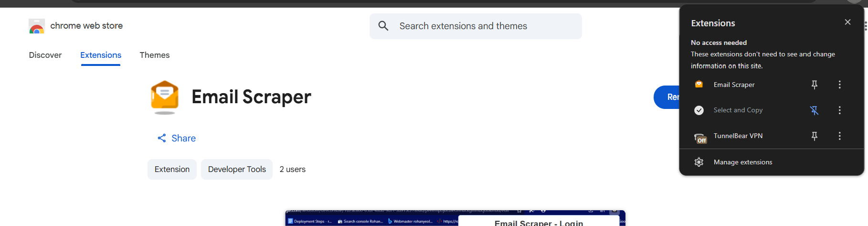Viewport: 868px width, 226px height.
Task: Click the 2 users text
Action: [293, 169]
